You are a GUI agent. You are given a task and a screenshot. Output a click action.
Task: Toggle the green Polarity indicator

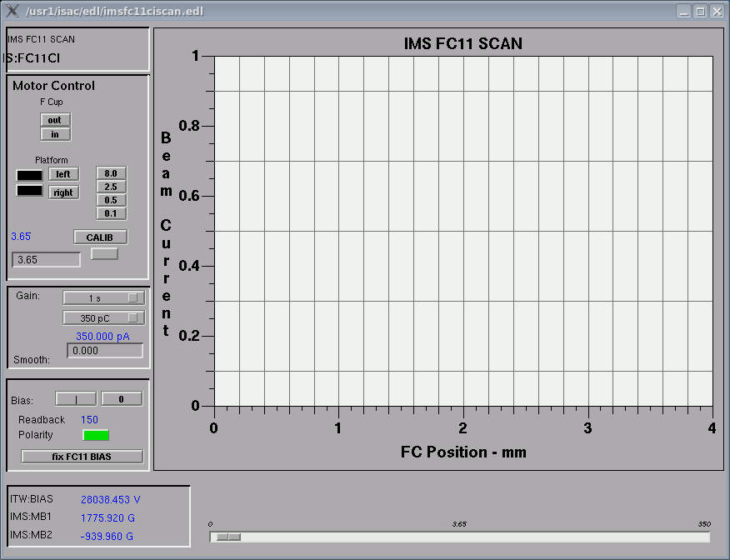click(96, 435)
